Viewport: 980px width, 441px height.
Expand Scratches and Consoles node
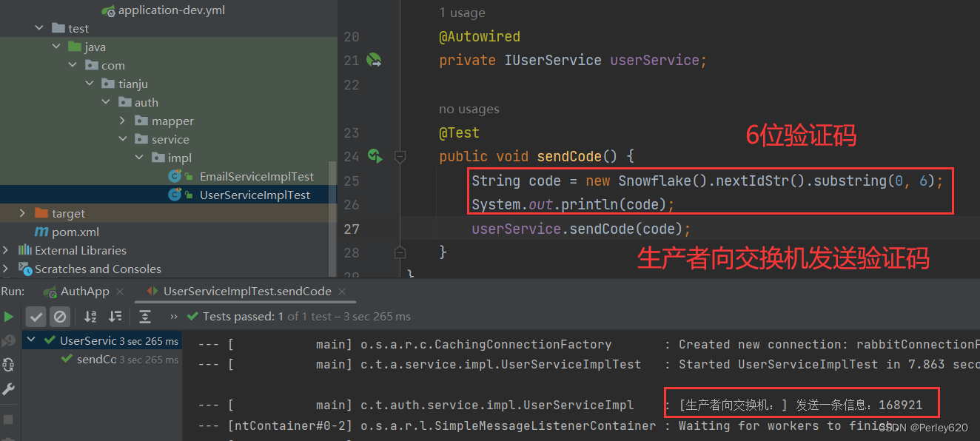(x=7, y=269)
